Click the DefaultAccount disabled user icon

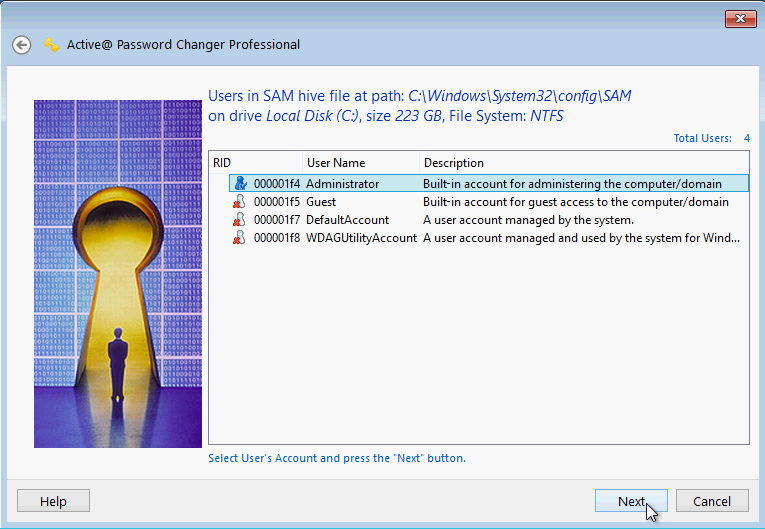click(x=239, y=220)
